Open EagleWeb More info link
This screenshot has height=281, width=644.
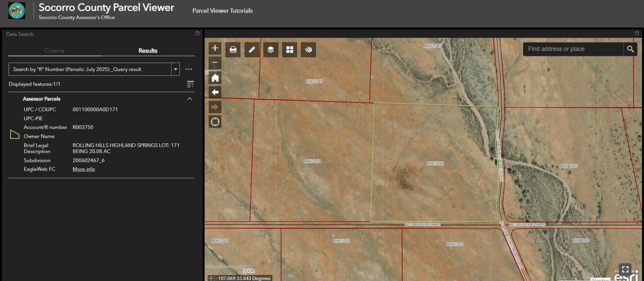point(84,169)
